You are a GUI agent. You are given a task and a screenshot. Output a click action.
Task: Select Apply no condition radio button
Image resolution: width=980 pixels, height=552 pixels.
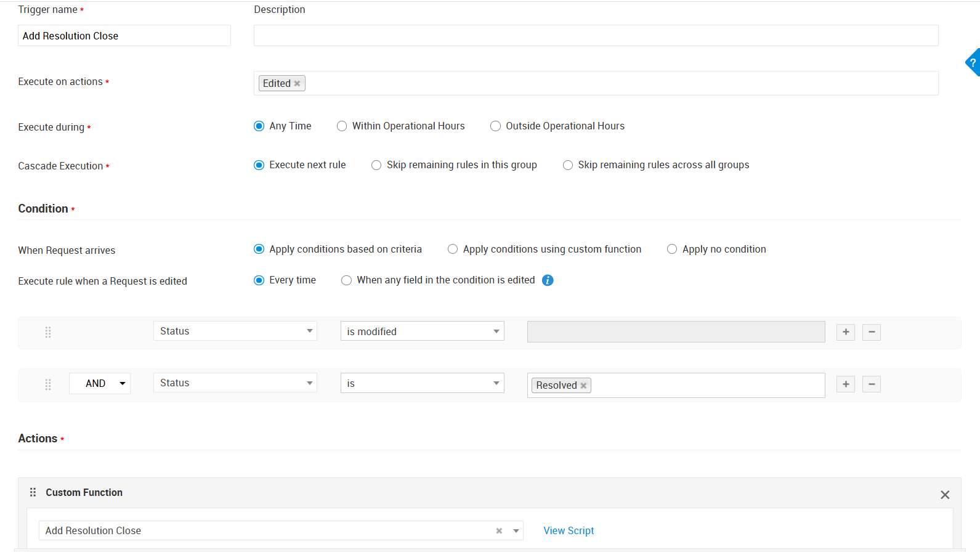[x=672, y=250]
